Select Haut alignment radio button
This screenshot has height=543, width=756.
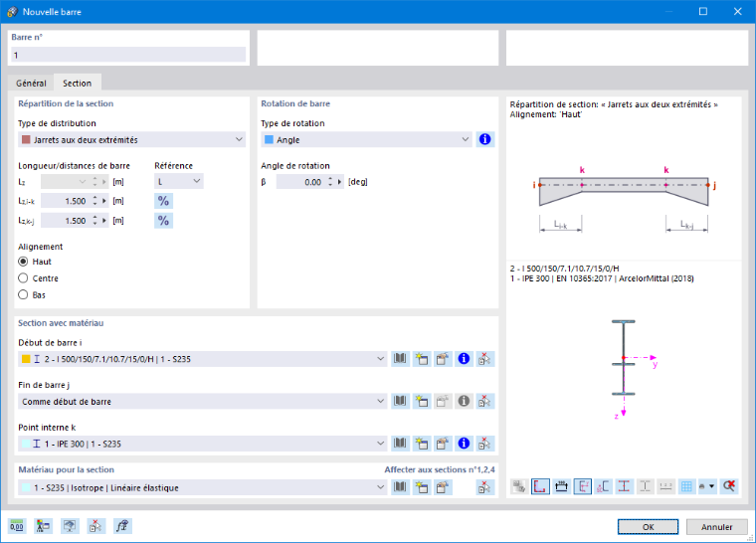tap(23, 262)
